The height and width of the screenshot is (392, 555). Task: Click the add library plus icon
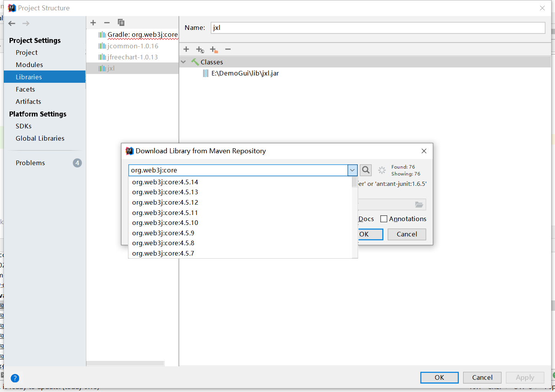(x=93, y=23)
